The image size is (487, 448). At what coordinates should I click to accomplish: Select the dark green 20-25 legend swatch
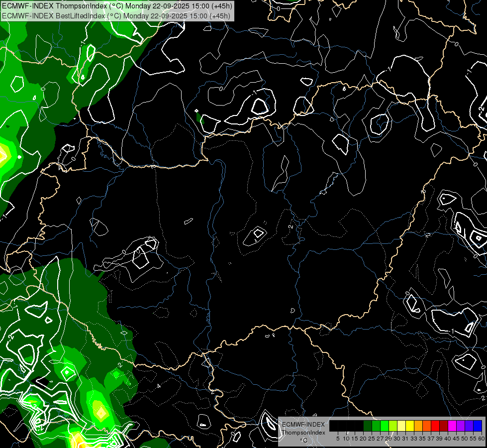(368, 426)
